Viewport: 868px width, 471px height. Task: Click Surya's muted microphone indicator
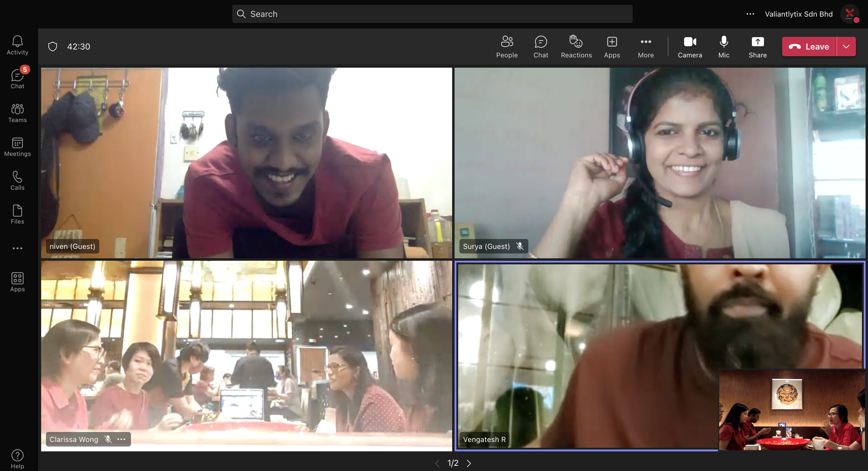[520, 246]
